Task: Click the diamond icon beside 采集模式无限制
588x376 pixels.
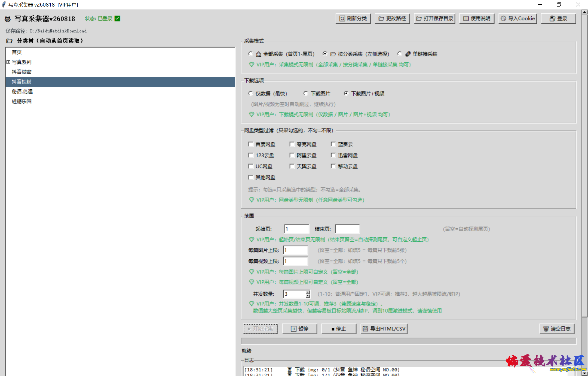Action: click(x=252, y=65)
